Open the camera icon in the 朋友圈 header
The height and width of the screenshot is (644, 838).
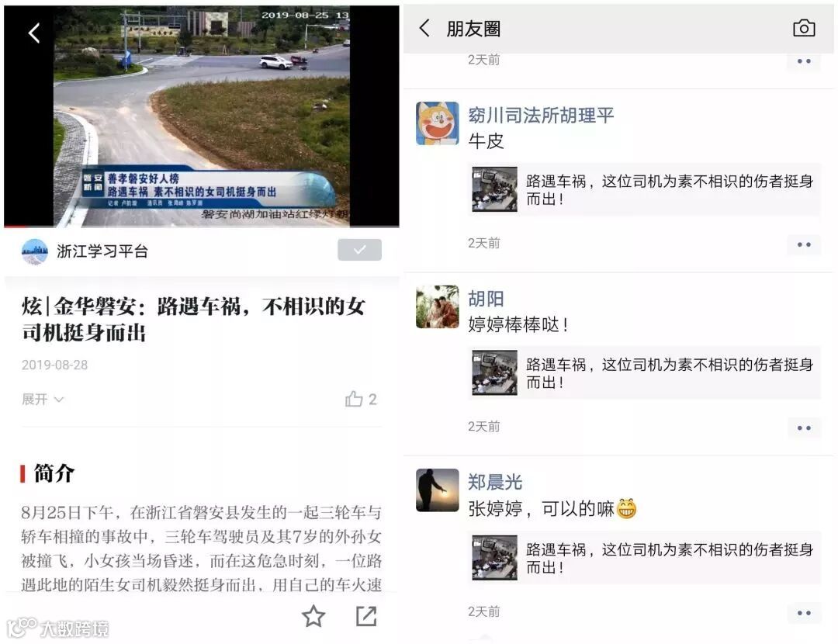coord(804,29)
